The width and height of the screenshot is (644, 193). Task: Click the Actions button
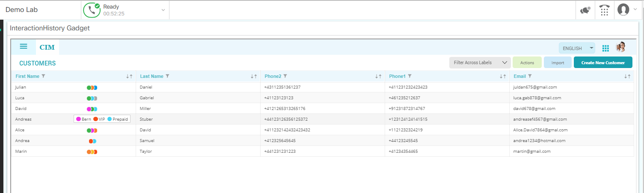[527, 62]
